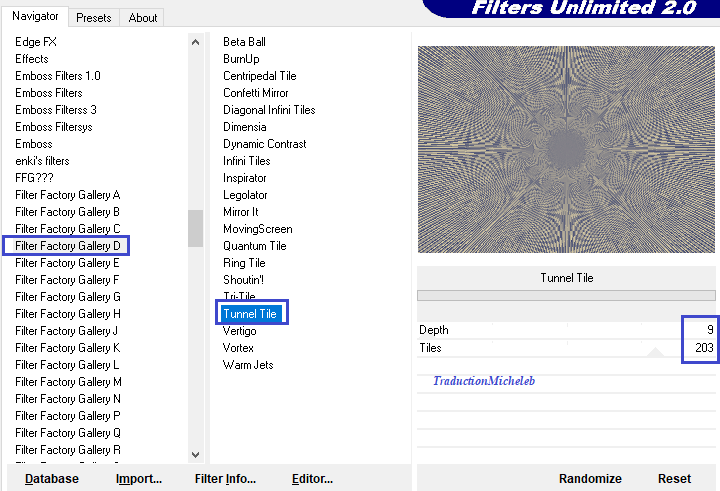
Task: Choose the Legolator filter
Action: [x=245, y=195]
